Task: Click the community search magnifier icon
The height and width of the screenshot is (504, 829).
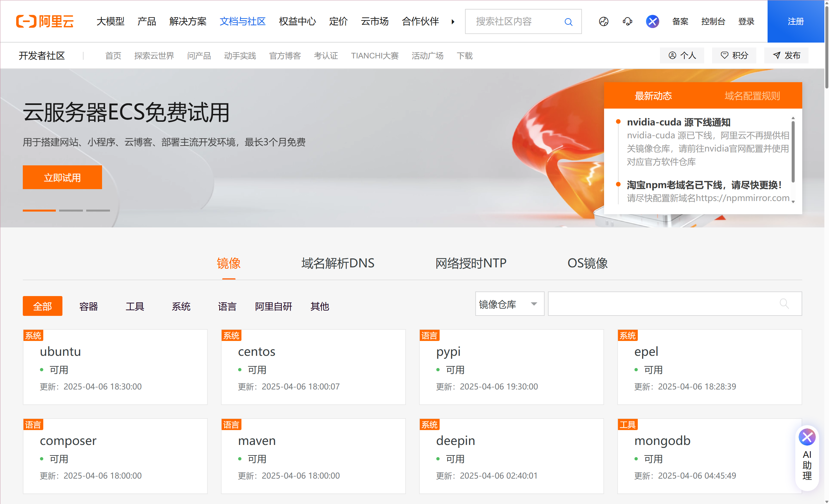Action: click(568, 21)
